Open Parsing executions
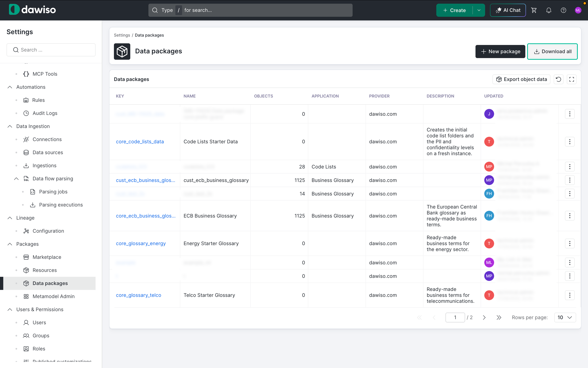Viewport: 588px width, 368px height. [x=61, y=205]
